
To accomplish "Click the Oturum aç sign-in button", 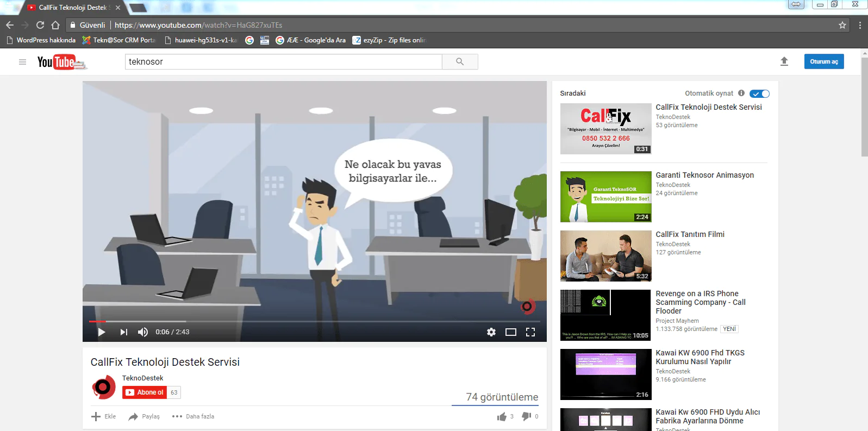I will [x=824, y=61].
